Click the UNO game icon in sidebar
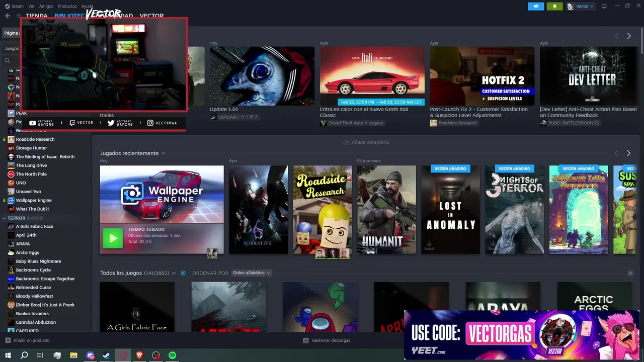The image size is (644, 362). pos(11,183)
